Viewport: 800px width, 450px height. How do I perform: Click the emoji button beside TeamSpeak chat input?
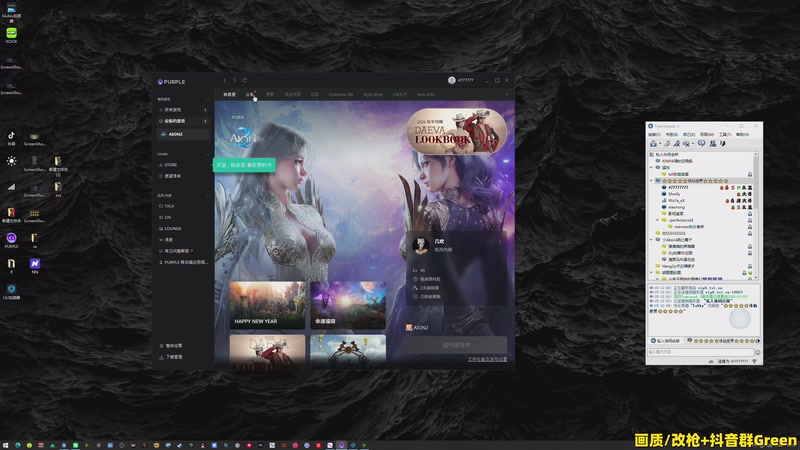coord(758,352)
